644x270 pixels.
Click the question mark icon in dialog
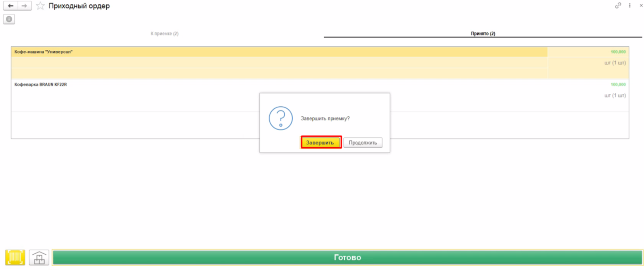[x=280, y=118]
